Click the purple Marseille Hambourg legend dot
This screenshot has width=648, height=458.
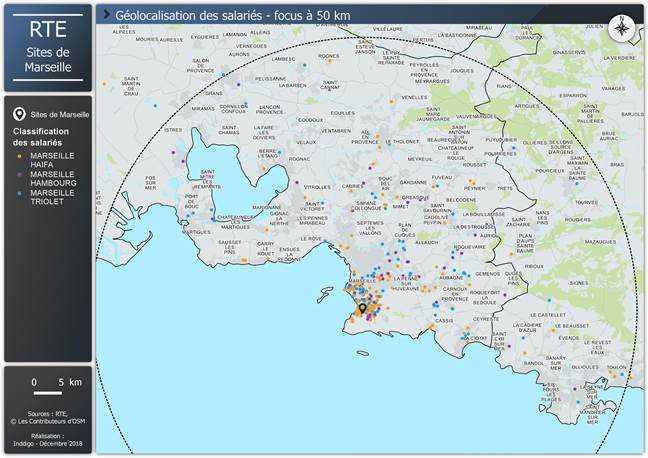coord(19,174)
